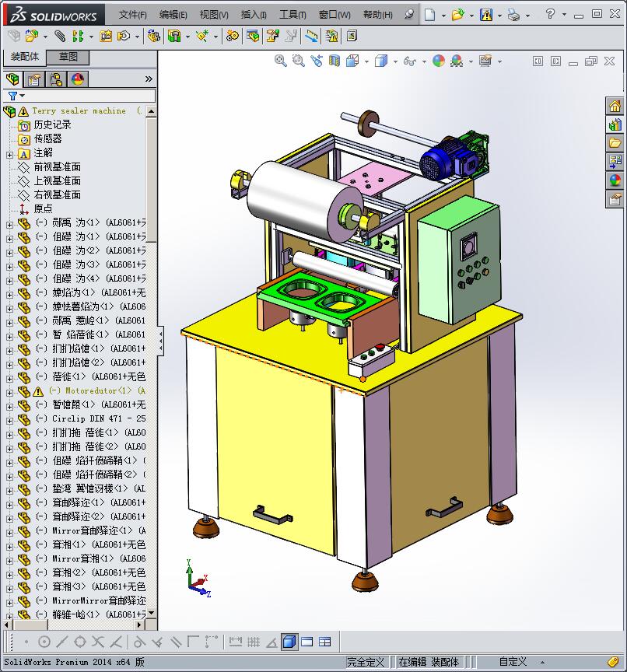627x672 pixels.
Task: Open the 工具(T) menu
Action: coord(292,15)
